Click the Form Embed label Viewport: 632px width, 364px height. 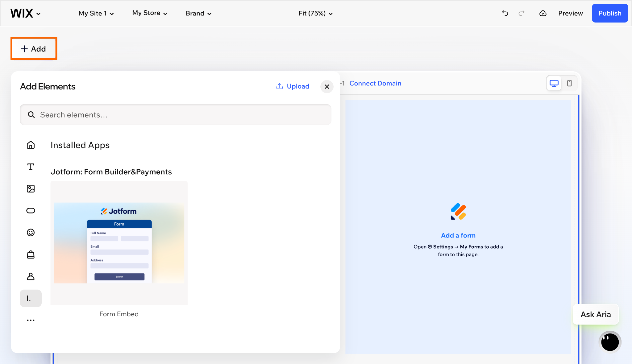pyautogui.click(x=119, y=314)
